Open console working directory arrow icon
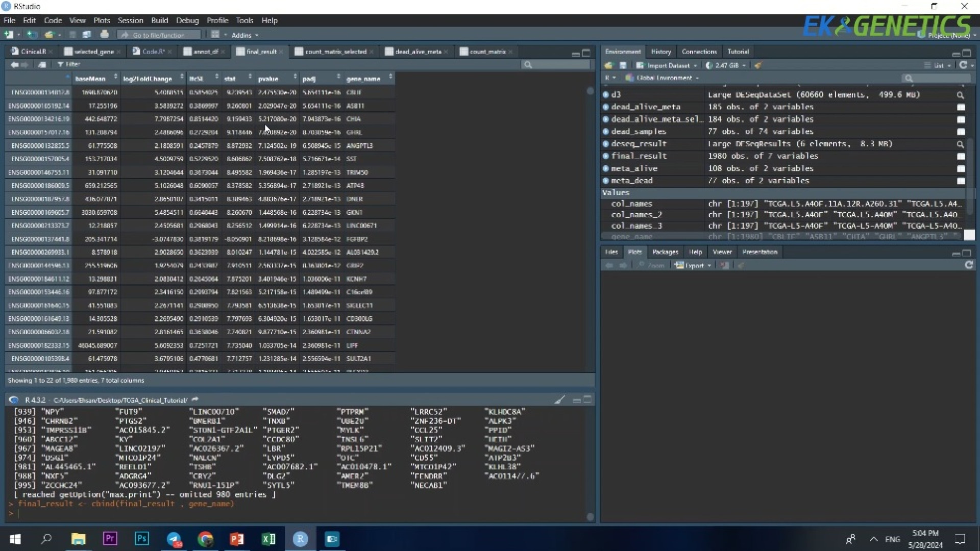Screen dimensions: 980x551 click(195, 400)
